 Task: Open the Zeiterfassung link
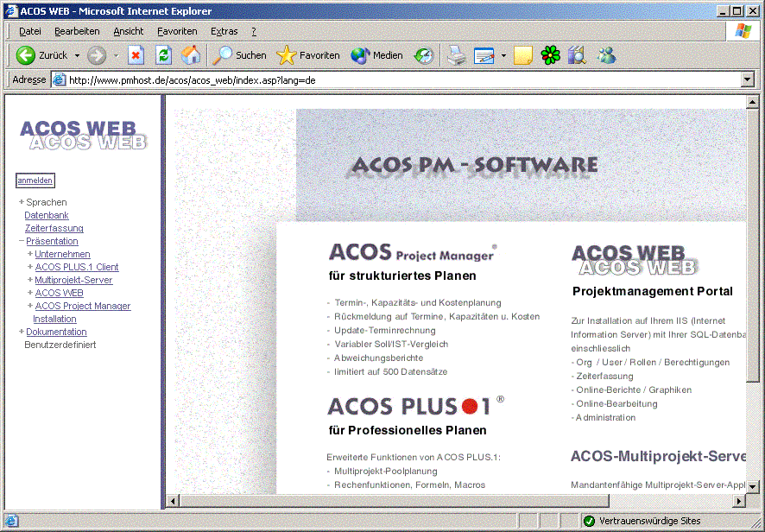[54, 228]
